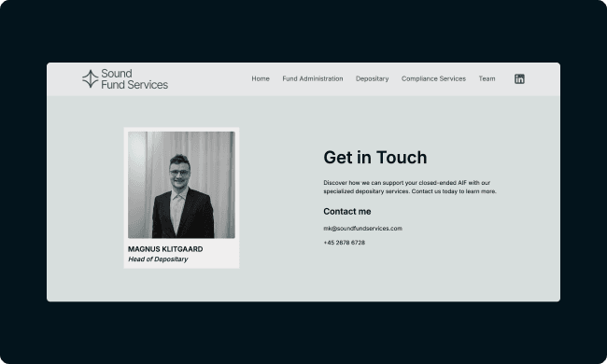Click the mk@soundfundservices.com email address

tap(362, 229)
